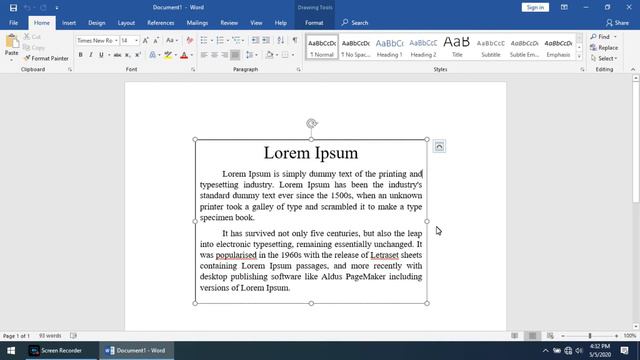Screen dimensions: 640x360
Task: Zoom in with plus icon
Action: pyautogui.click(x=616, y=336)
